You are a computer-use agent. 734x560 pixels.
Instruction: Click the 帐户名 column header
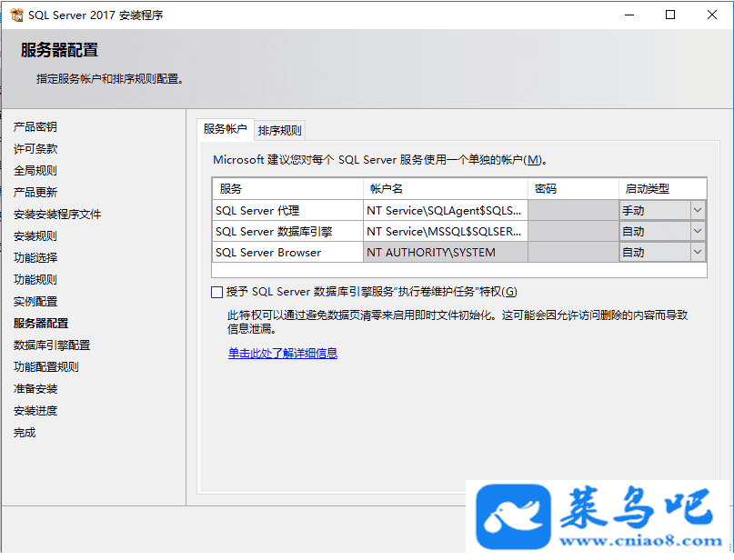445,189
